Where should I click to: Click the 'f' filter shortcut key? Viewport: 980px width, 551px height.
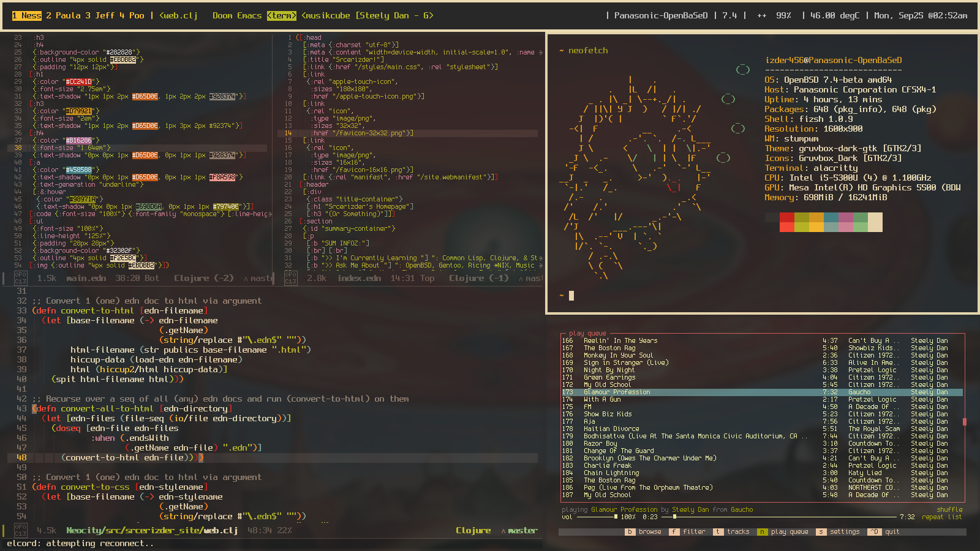[x=674, y=531]
